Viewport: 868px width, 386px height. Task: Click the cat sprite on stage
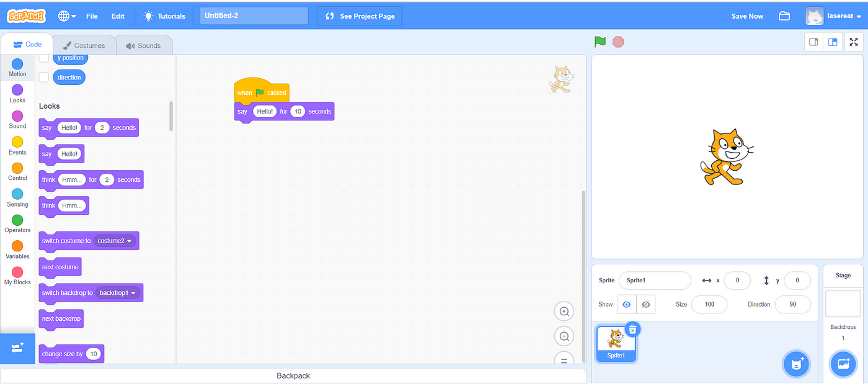[x=726, y=156]
